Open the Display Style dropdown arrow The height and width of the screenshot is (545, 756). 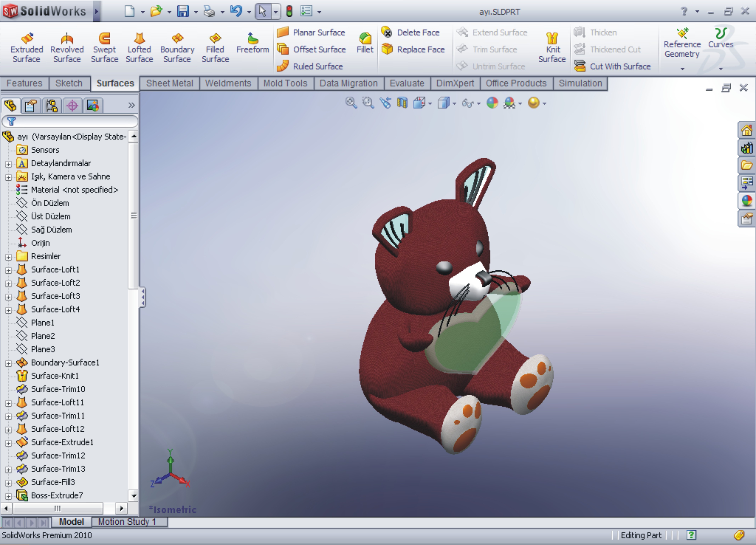[x=454, y=104]
